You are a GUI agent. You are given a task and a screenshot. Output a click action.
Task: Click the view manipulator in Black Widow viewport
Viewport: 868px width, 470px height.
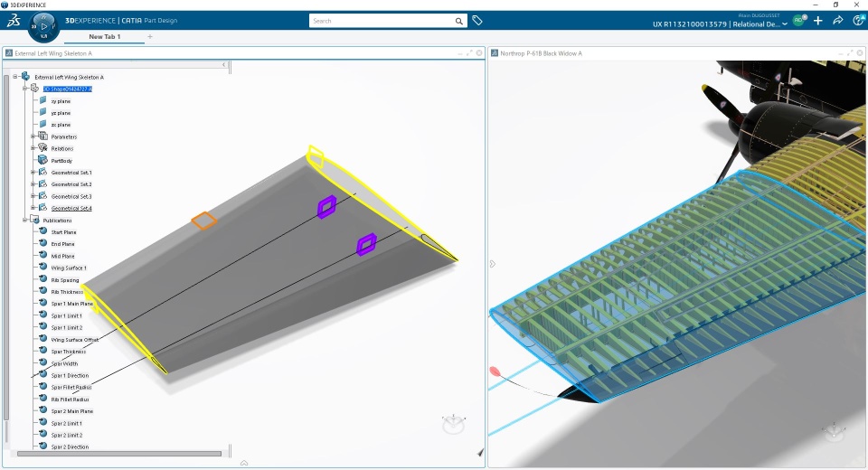point(834,432)
